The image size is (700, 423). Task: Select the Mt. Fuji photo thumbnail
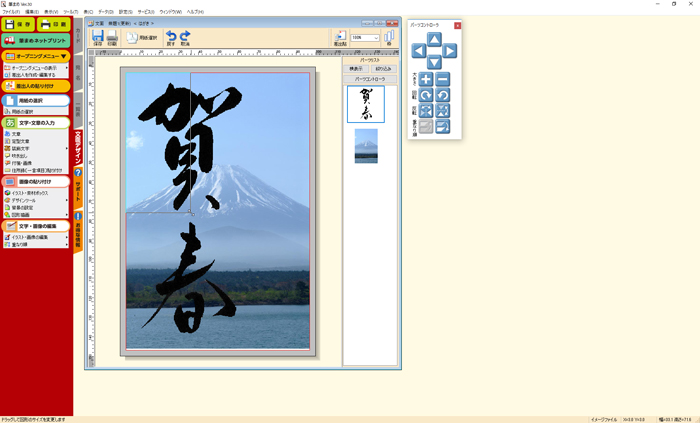click(366, 146)
